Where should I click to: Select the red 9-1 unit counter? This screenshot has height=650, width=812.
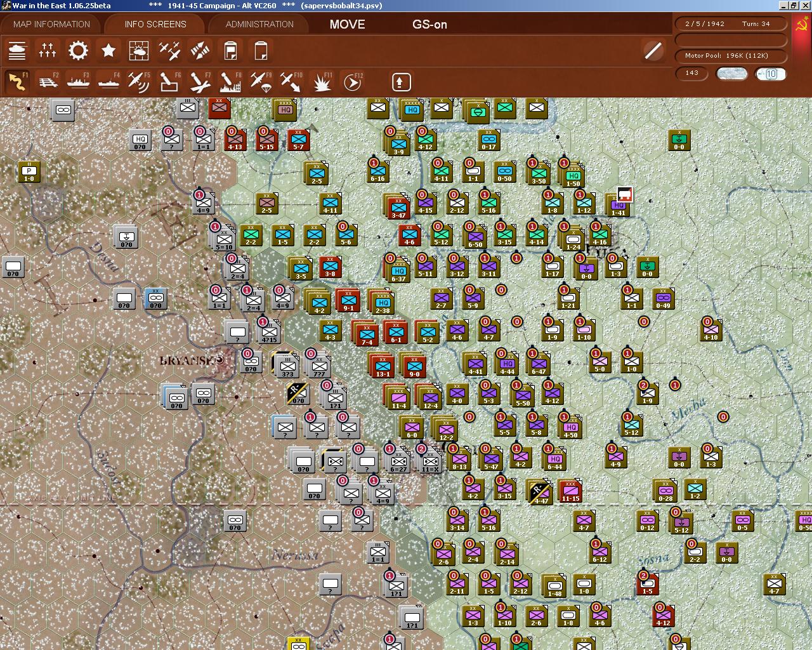[348, 301]
